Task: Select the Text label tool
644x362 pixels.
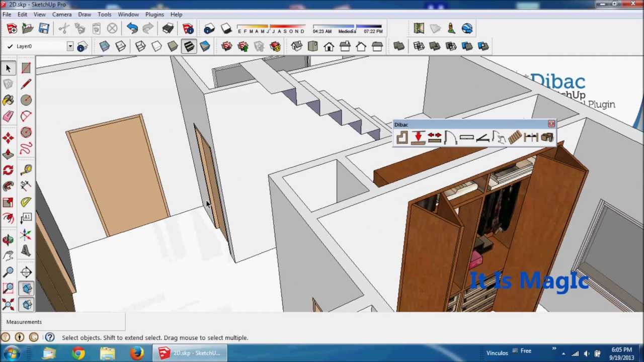Action: [26, 218]
